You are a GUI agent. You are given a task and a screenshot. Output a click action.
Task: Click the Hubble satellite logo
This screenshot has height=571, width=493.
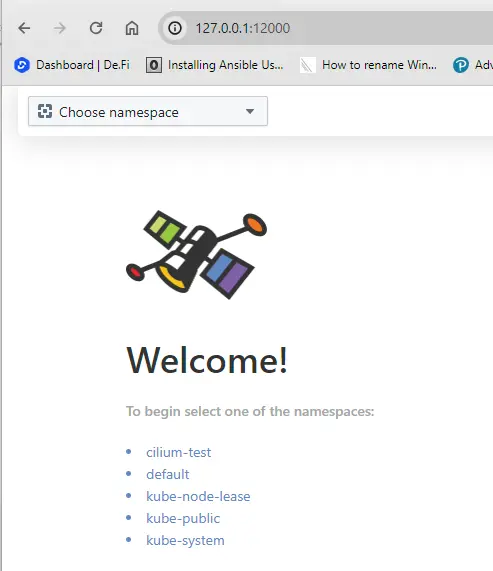(196, 255)
